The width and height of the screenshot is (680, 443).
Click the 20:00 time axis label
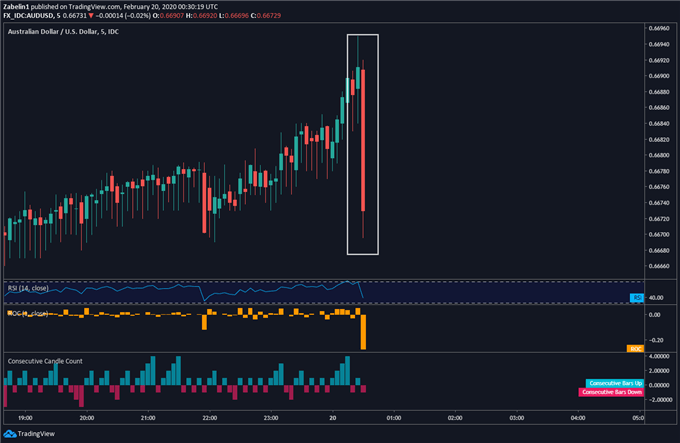87,418
